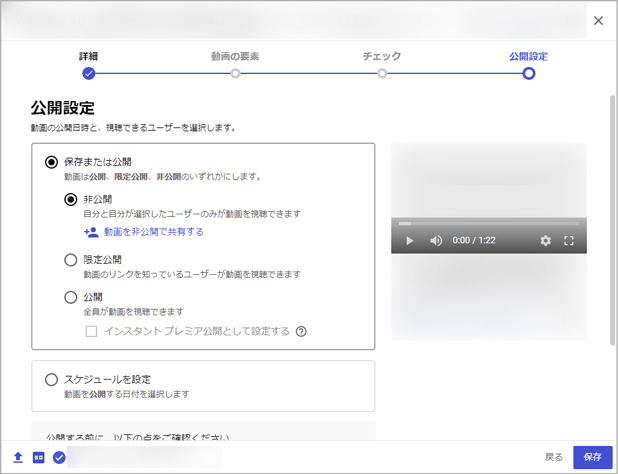Click the SD processing status icon
The height and width of the screenshot is (474, 618).
pyautogui.click(x=39, y=457)
